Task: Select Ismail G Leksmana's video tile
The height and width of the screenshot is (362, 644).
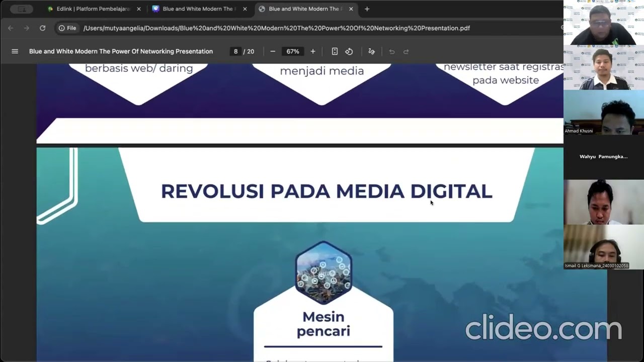Action: tap(604, 247)
